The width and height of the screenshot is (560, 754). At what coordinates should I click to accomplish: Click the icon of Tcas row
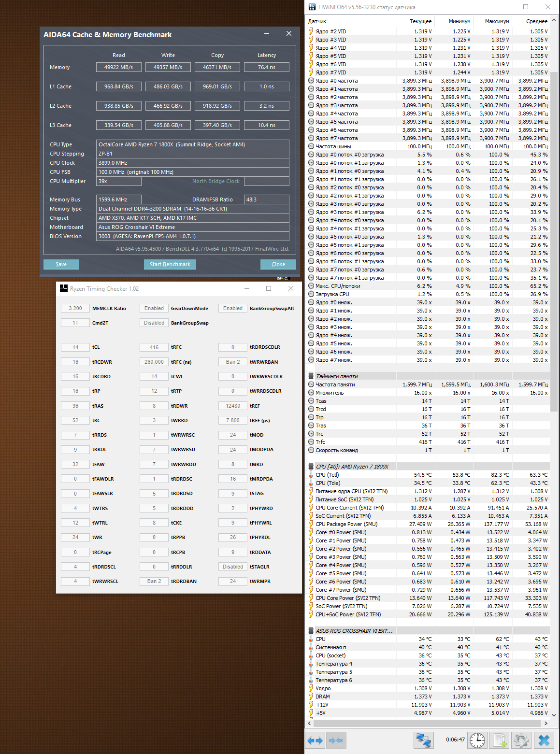[311, 401]
